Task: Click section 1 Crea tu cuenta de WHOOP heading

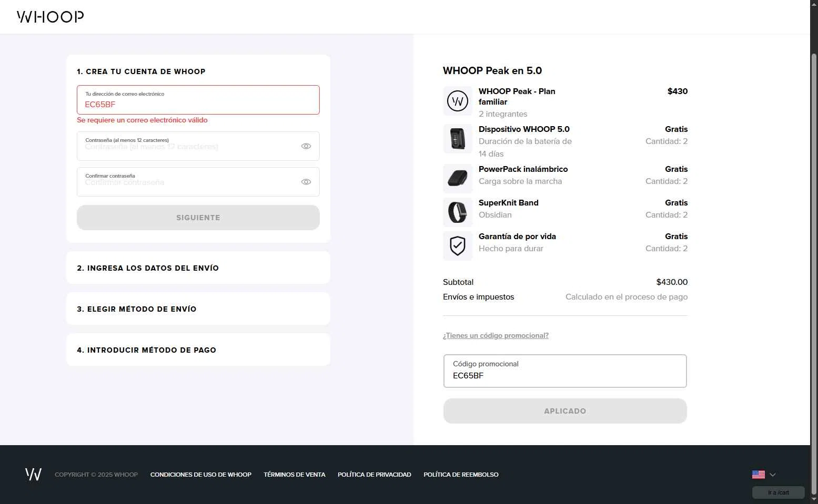Action: (141, 71)
